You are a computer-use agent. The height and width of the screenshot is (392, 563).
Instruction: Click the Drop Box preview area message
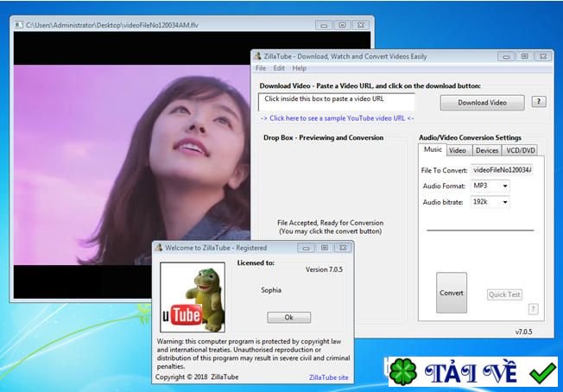click(x=331, y=227)
